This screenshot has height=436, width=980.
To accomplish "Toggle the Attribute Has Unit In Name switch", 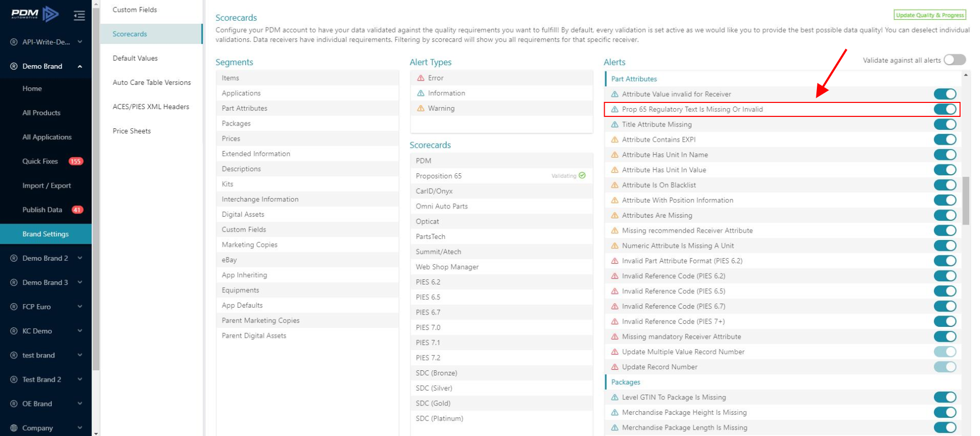I will pyautogui.click(x=945, y=155).
